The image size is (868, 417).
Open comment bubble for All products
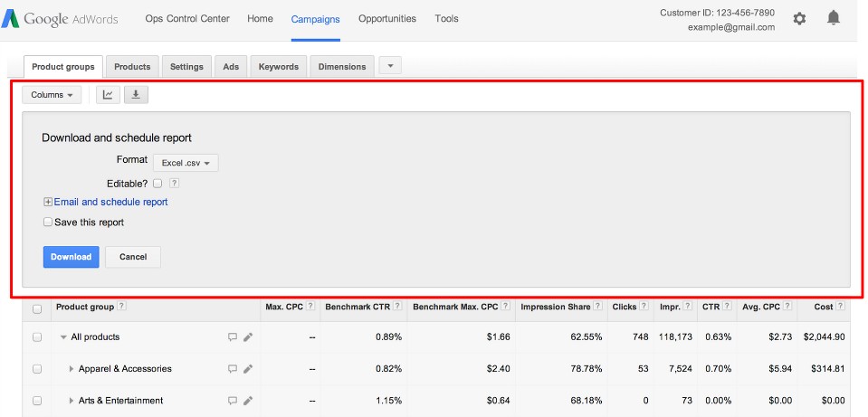tap(233, 336)
